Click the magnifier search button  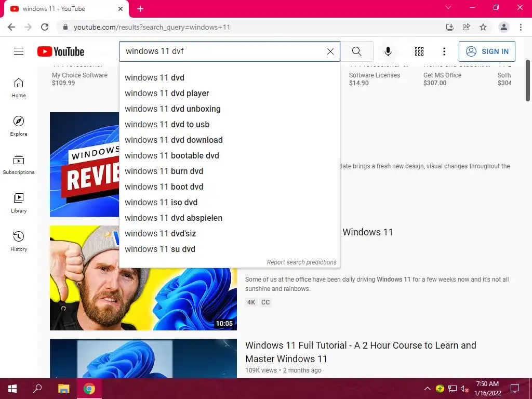356,51
